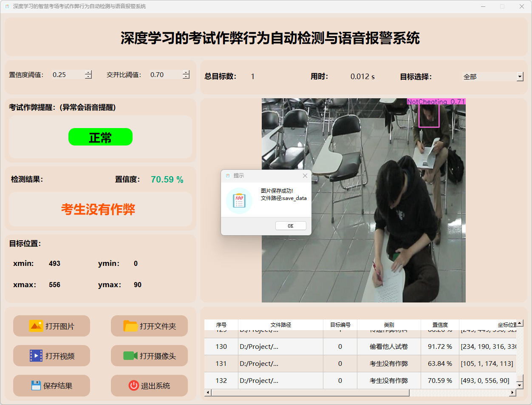Click the 类别 column header in results table
The width and height of the screenshot is (532, 405).
[x=388, y=325]
